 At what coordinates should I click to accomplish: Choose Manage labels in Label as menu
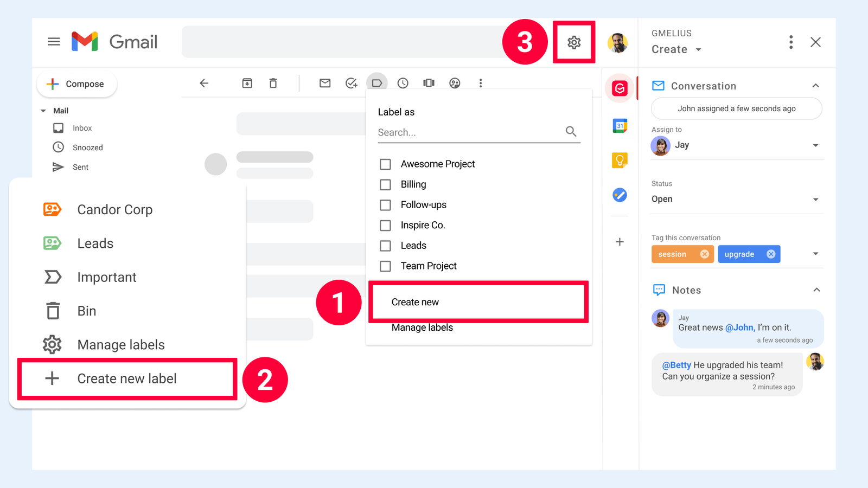click(x=422, y=328)
